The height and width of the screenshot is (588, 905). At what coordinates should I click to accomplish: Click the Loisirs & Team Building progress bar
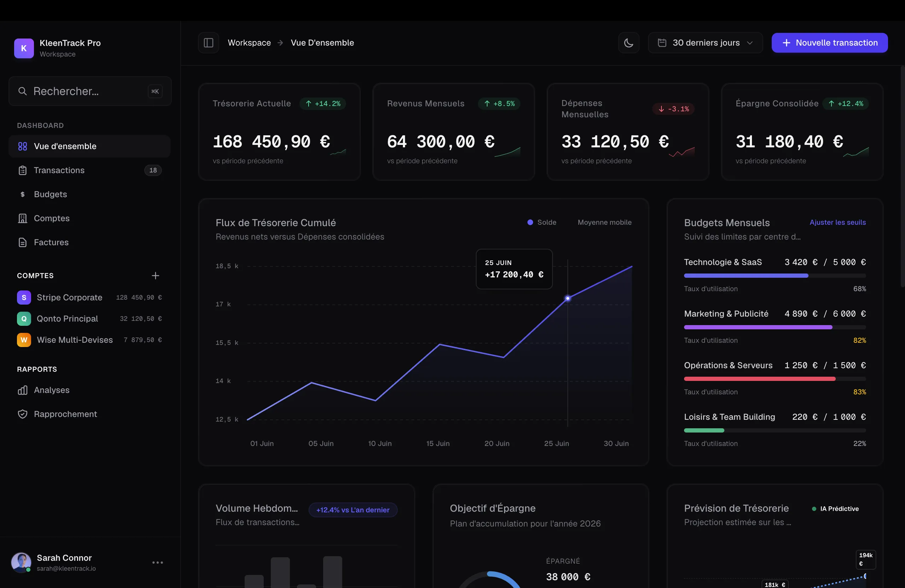coord(775,431)
